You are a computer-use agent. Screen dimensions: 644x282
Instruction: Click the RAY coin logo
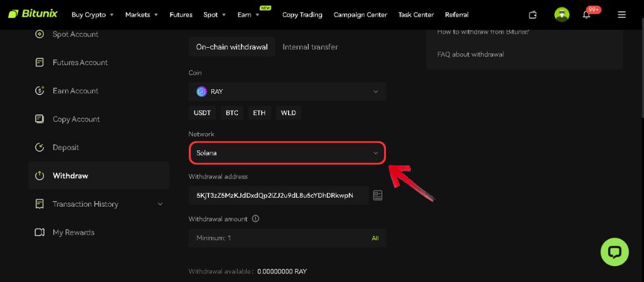tap(202, 92)
